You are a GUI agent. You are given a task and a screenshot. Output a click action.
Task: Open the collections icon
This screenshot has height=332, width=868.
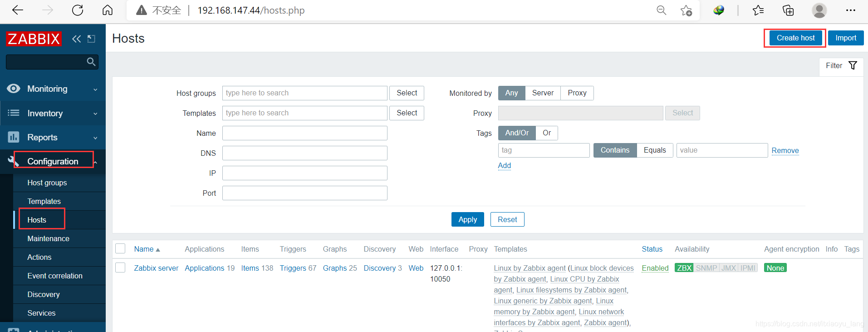pos(788,10)
